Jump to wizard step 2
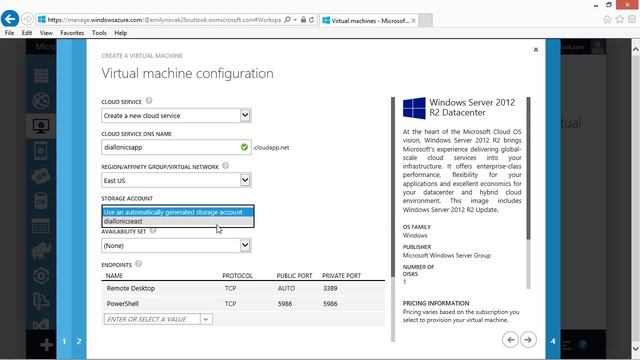This screenshot has height=360, width=640. point(79,341)
